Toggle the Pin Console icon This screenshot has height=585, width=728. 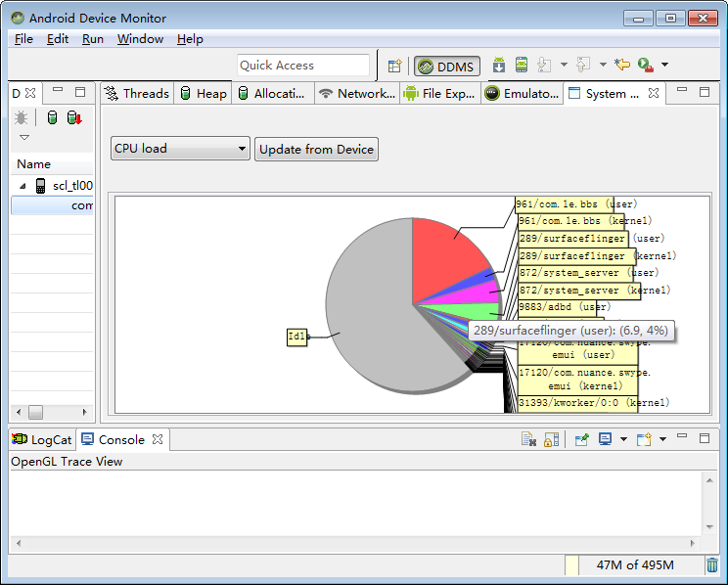[x=582, y=439]
